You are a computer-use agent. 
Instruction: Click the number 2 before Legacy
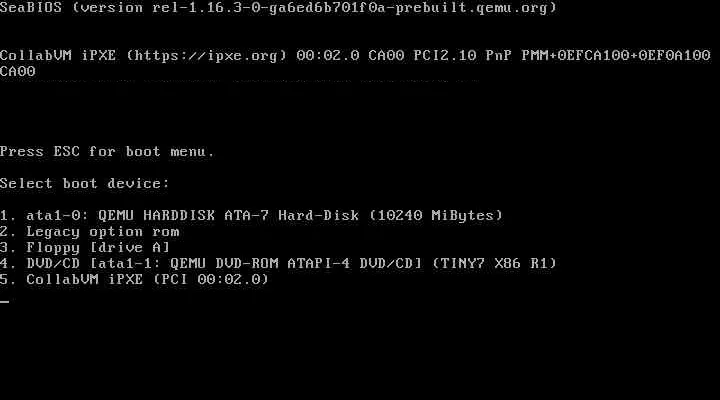[x=6, y=231]
